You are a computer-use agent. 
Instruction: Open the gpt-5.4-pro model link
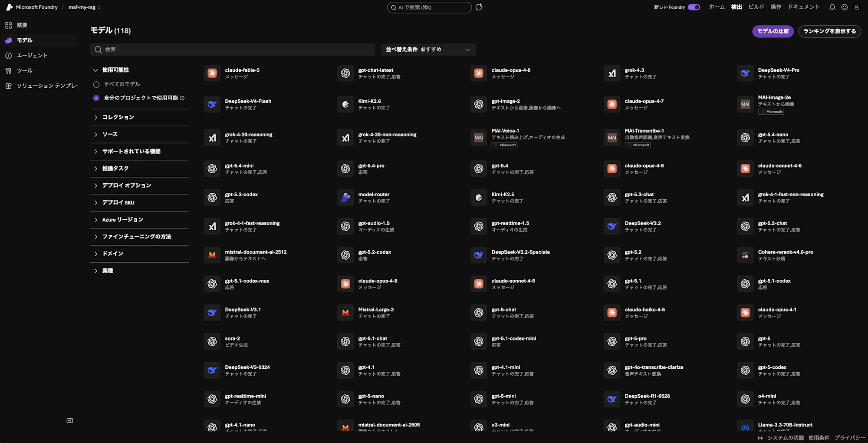tap(371, 165)
